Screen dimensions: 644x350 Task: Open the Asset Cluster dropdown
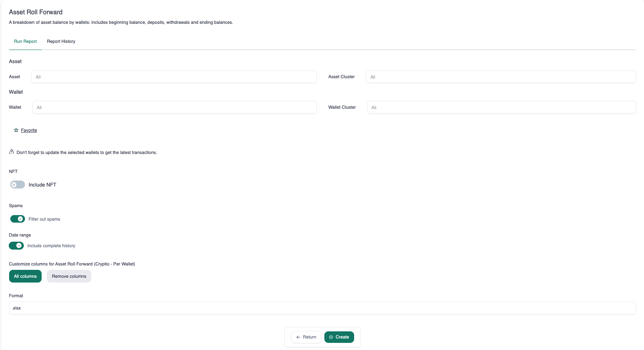pyautogui.click(x=500, y=77)
